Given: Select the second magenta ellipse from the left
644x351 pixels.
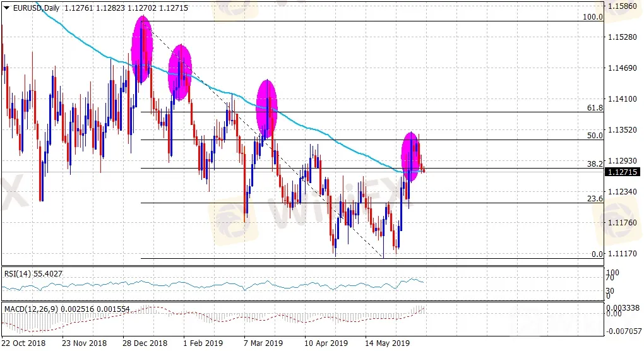Looking at the screenshot, I should pos(181,73).
